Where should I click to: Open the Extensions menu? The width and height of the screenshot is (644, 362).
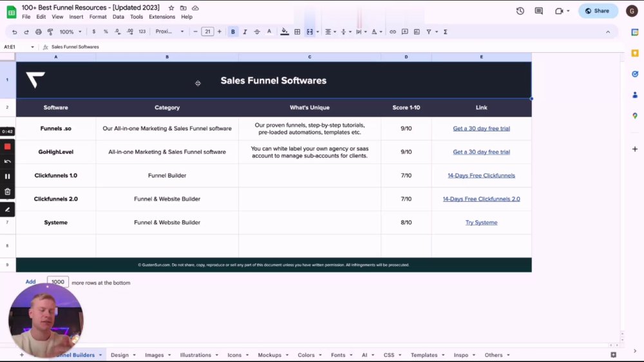pos(162,17)
